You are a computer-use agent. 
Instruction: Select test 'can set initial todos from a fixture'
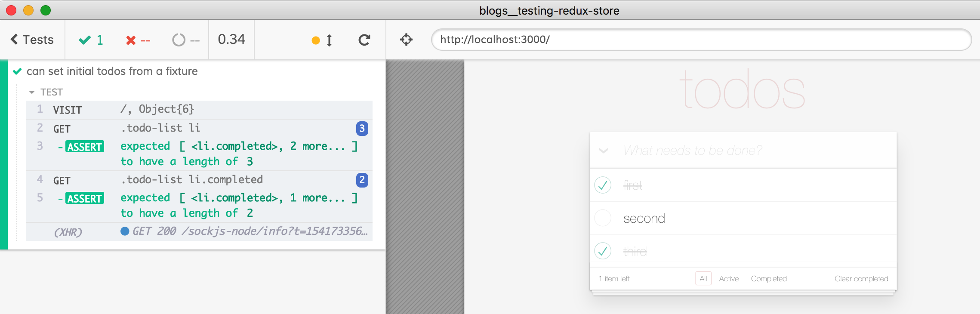112,71
